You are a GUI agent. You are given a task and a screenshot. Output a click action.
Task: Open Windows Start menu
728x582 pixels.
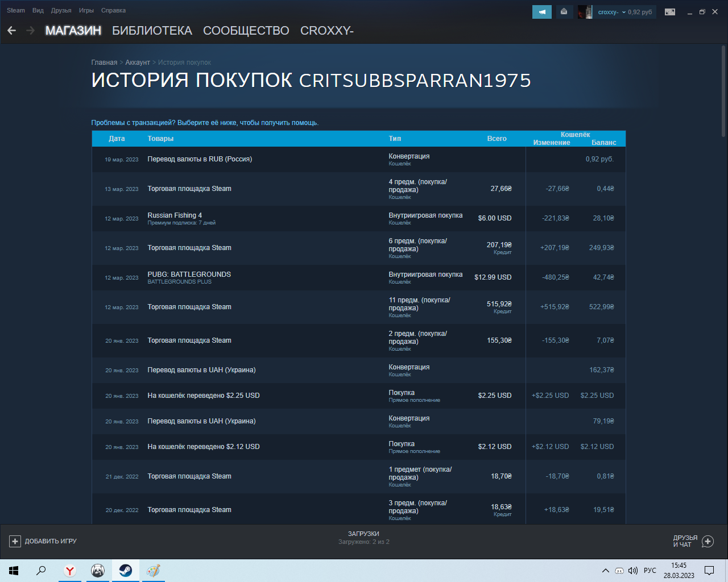[x=14, y=571]
